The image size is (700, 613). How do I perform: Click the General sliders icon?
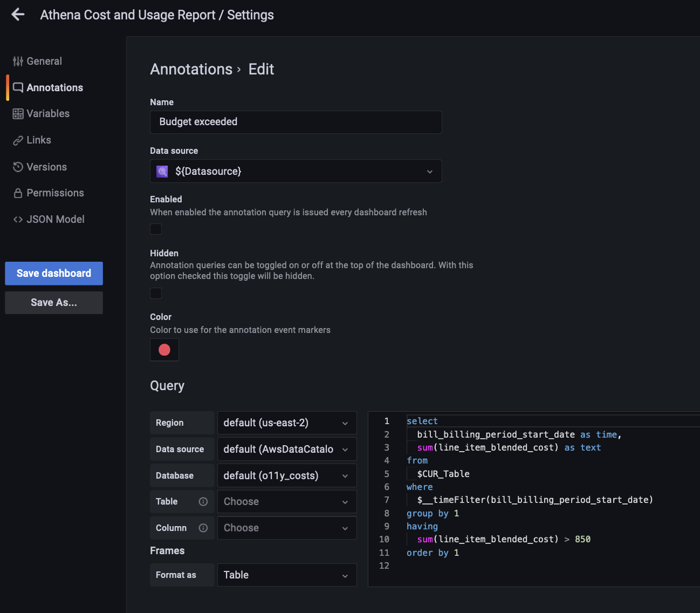pos(18,62)
